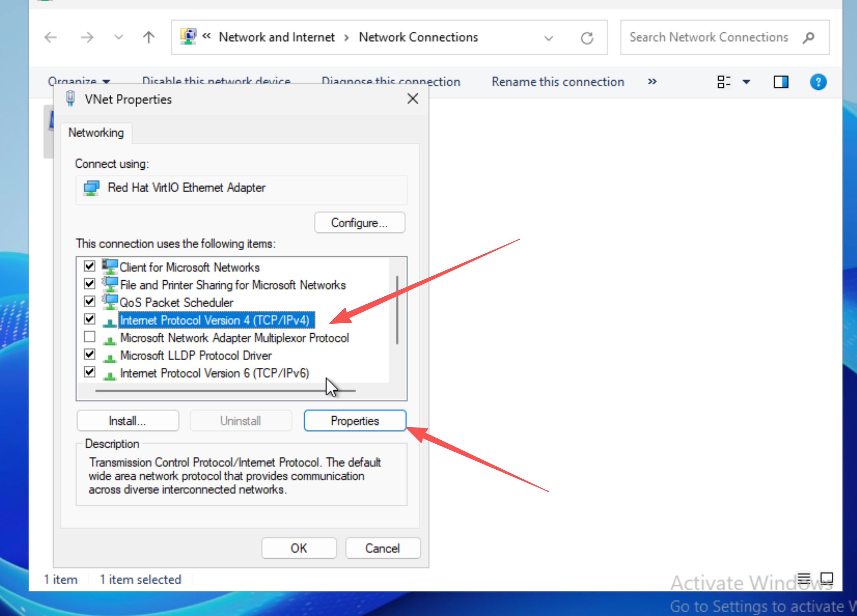Select Disable this network device
This screenshot has width=857, height=616.
[x=216, y=81]
